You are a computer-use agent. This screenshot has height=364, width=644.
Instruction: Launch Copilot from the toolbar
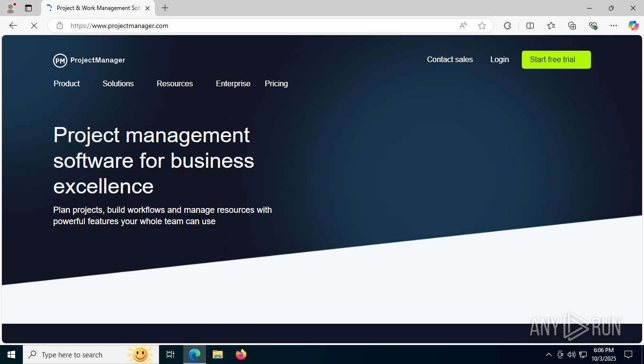(x=633, y=26)
